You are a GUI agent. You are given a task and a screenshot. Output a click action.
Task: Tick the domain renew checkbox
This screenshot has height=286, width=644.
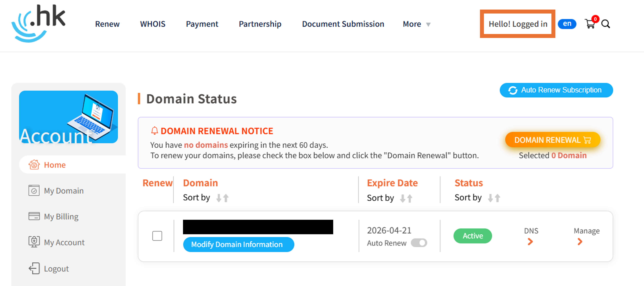coord(157,236)
